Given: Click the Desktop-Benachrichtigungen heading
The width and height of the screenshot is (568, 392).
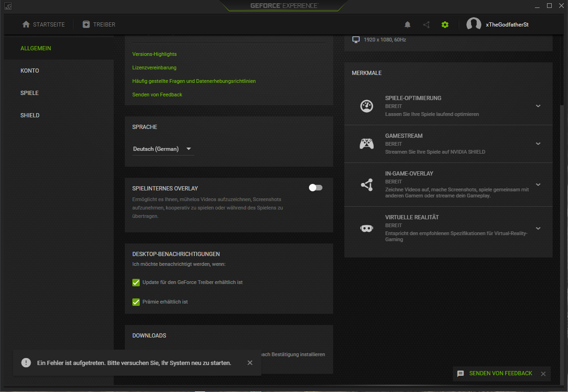Looking at the screenshot, I should [176, 254].
